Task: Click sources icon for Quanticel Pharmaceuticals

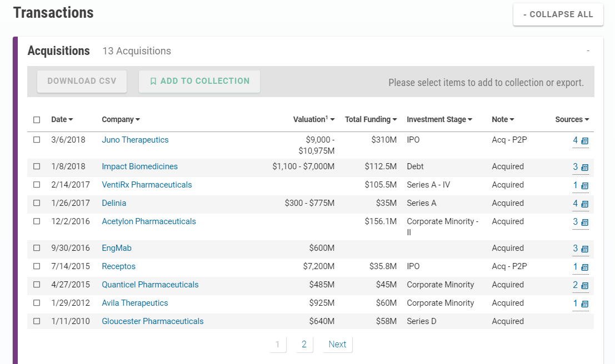Action: point(584,286)
